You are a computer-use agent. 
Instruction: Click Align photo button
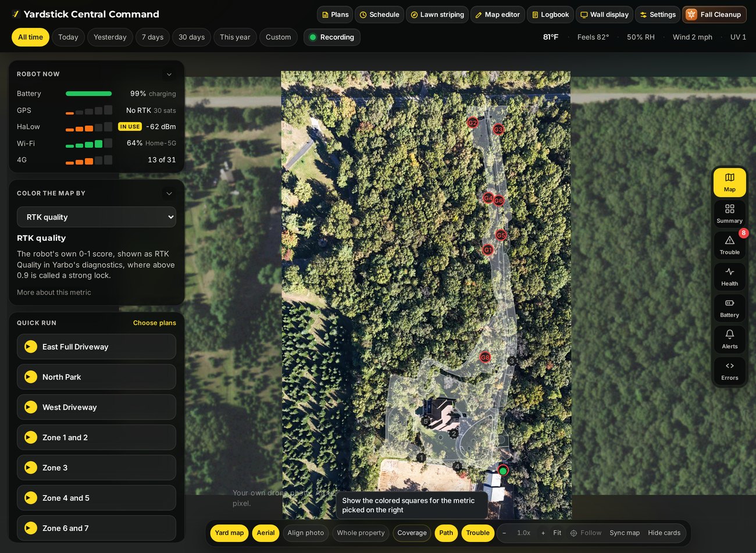[x=306, y=533]
